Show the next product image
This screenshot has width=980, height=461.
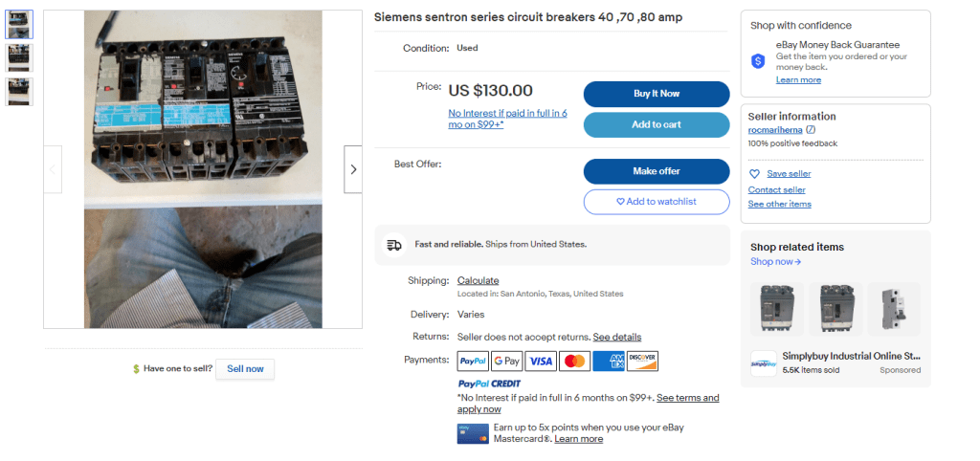coord(353,169)
